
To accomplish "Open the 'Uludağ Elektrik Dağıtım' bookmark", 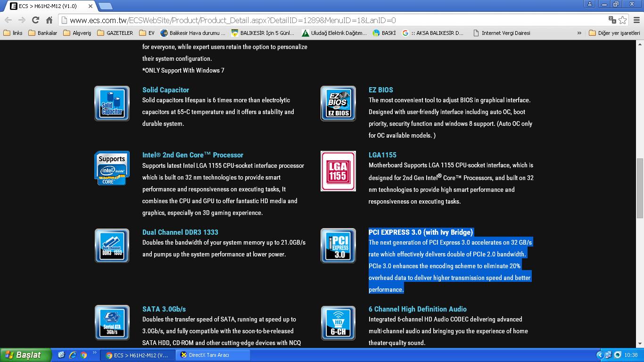I will click(334, 33).
